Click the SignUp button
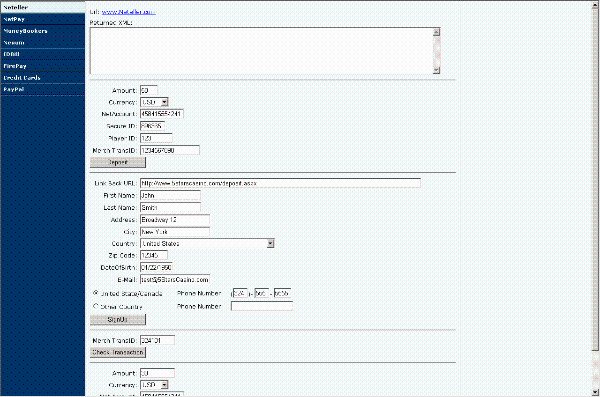The image size is (600, 397). [x=118, y=320]
